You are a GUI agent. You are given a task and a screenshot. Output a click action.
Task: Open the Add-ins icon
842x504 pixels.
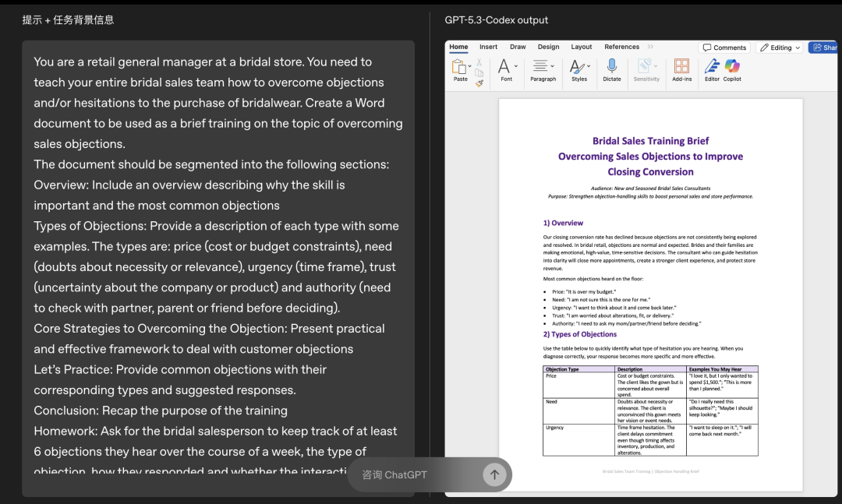tap(681, 66)
